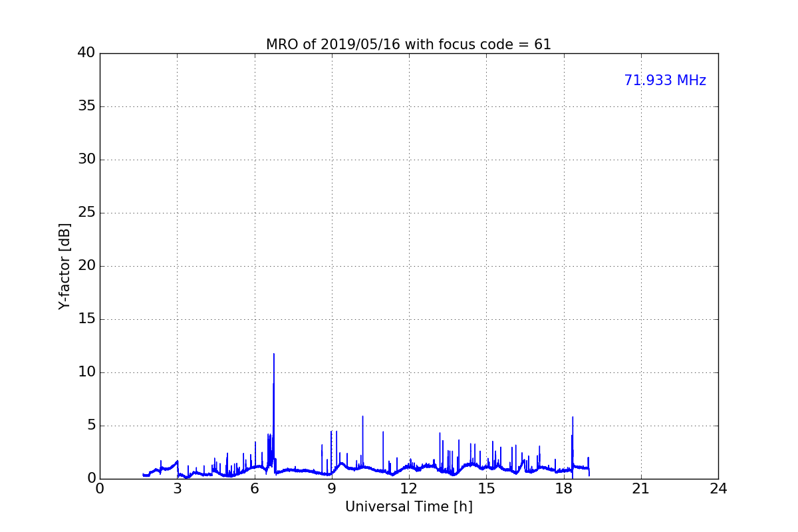798x532 pixels.
Task: Click the spike peak just after 18 hours
Action: point(573,417)
